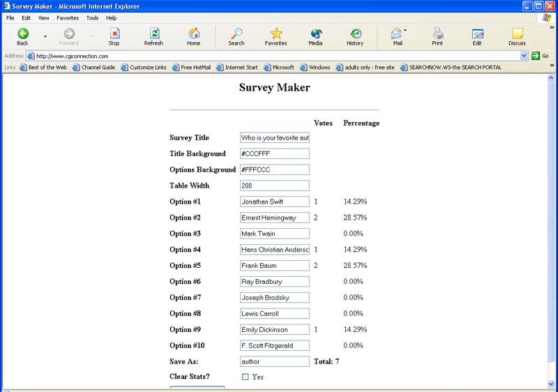Click Option #3 field Mark Twain
Screen dimensions: 558x392
(275, 234)
